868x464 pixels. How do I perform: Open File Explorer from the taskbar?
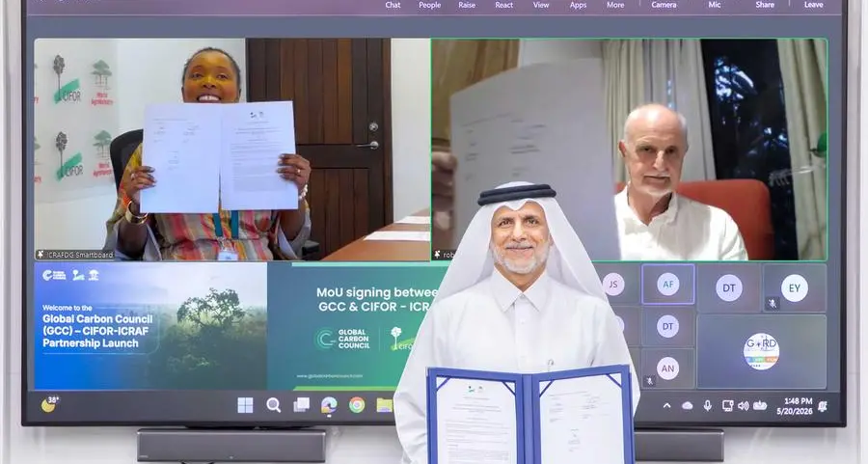[x=384, y=405]
